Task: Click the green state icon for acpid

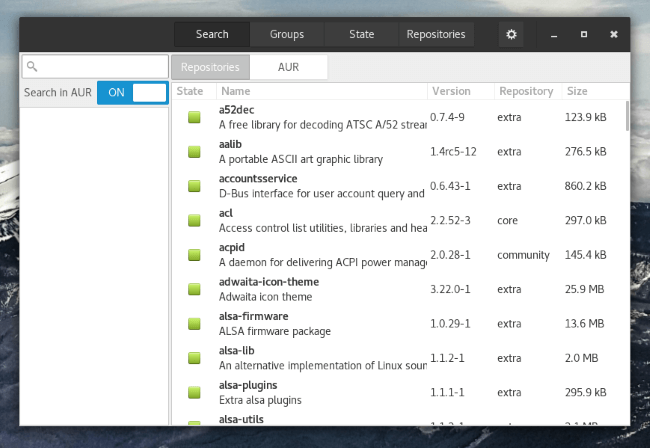Action: (194, 255)
